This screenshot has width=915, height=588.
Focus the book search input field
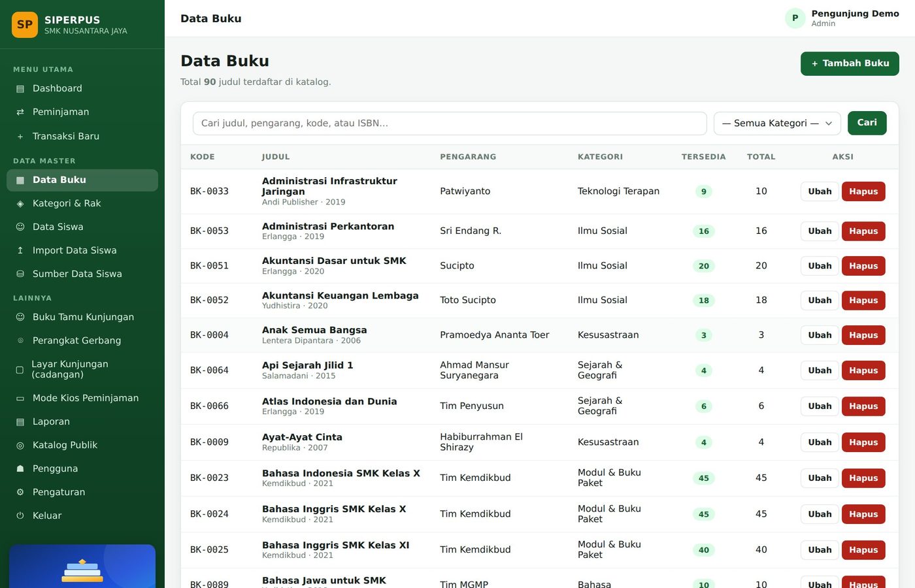(450, 123)
